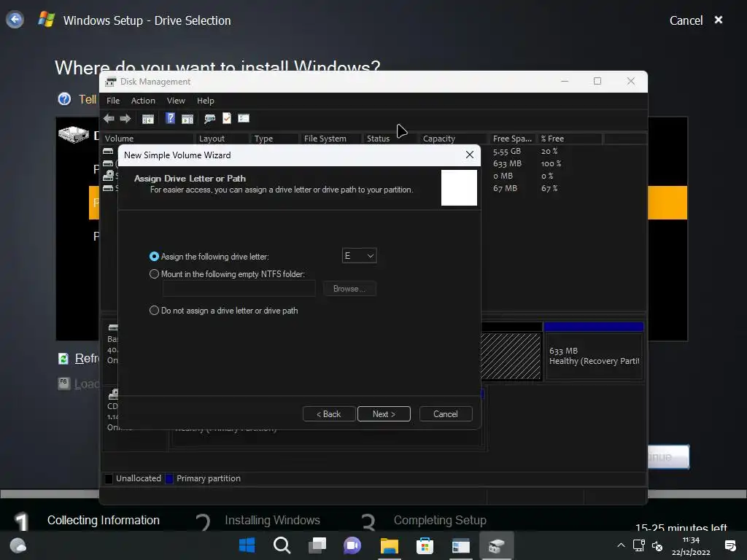Select Do not assign a drive letter option
747x560 pixels.
[x=154, y=311]
